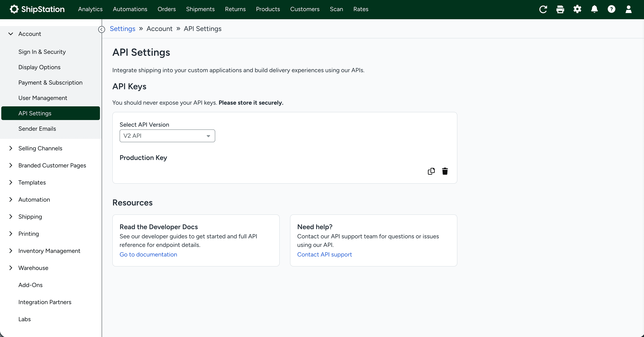
Task: Open Customers in the top menu
Action: pos(305,9)
